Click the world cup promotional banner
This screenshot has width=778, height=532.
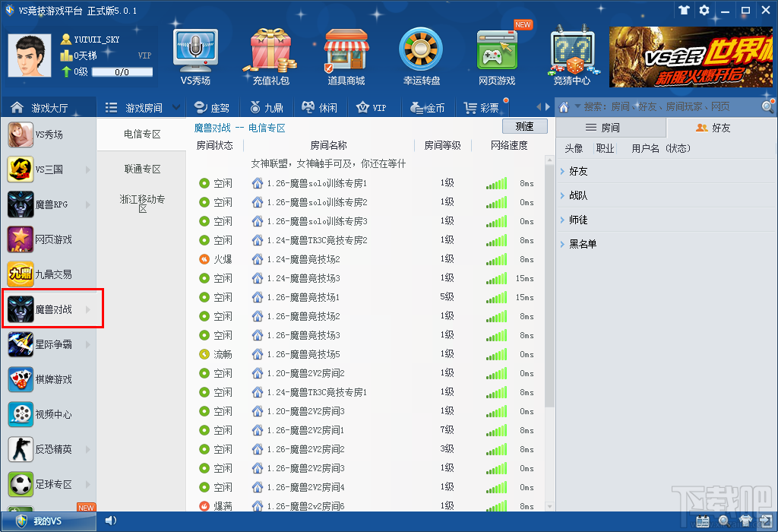[x=691, y=56]
